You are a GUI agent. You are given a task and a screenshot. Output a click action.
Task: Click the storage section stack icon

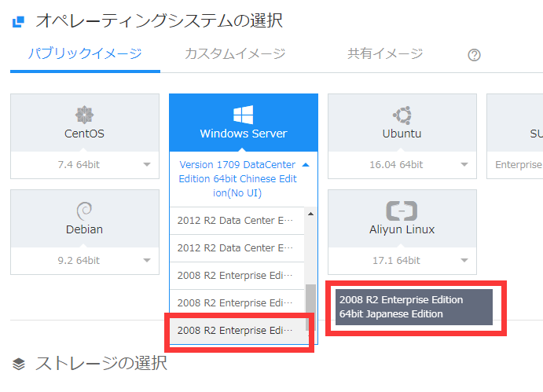19,364
